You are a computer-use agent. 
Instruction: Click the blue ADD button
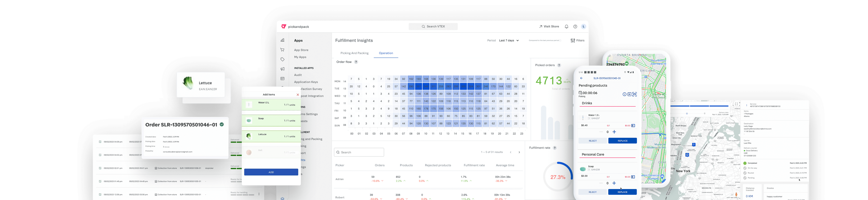pyautogui.click(x=271, y=172)
